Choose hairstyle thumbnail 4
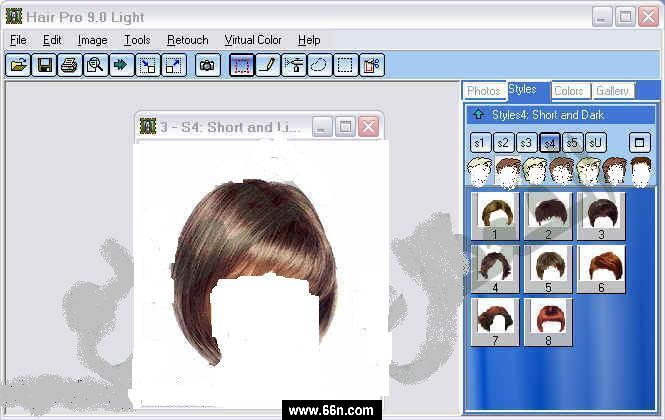 click(x=495, y=269)
